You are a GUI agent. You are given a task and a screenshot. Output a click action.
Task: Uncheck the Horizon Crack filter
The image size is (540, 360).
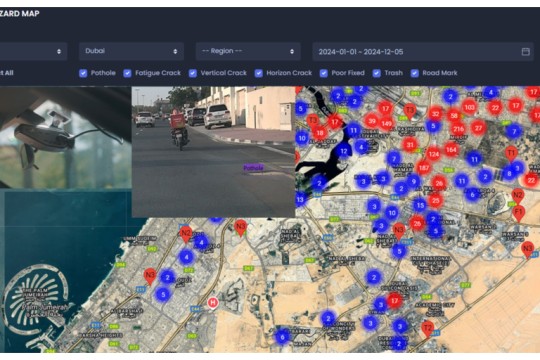coord(259,73)
